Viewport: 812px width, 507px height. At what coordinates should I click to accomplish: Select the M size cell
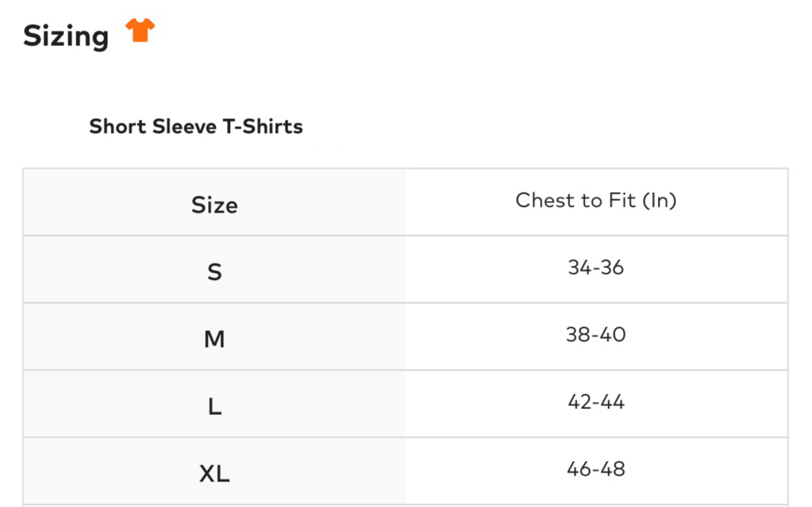(x=214, y=339)
